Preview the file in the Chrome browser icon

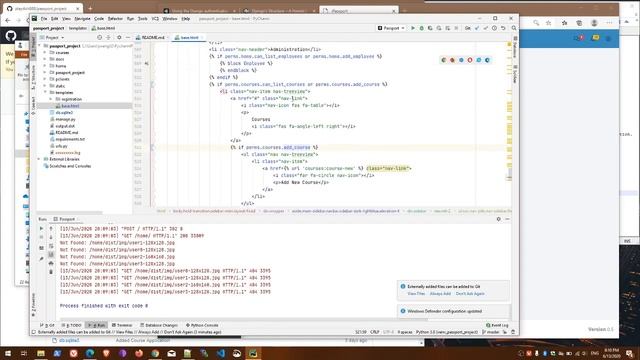pyautogui.click(x=444, y=60)
